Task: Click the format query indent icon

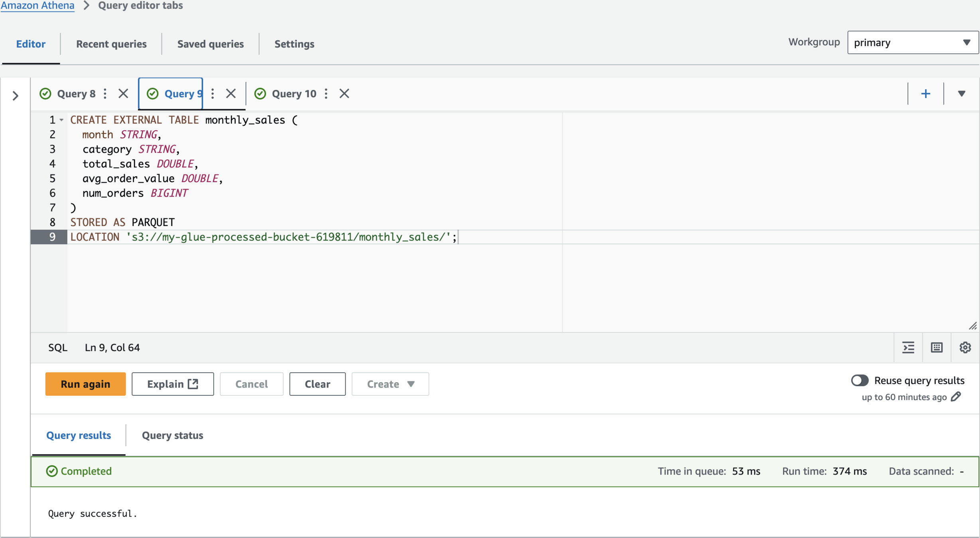Action: pos(908,348)
